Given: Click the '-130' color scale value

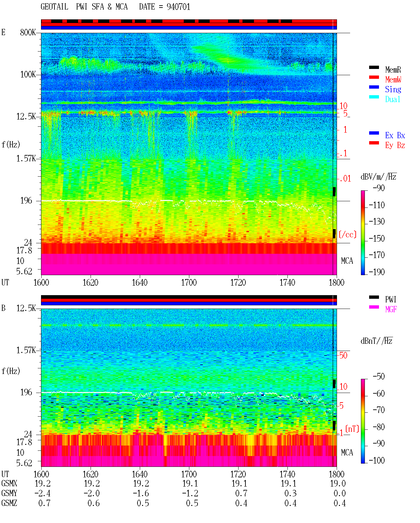Looking at the screenshot, I should 377,222.
